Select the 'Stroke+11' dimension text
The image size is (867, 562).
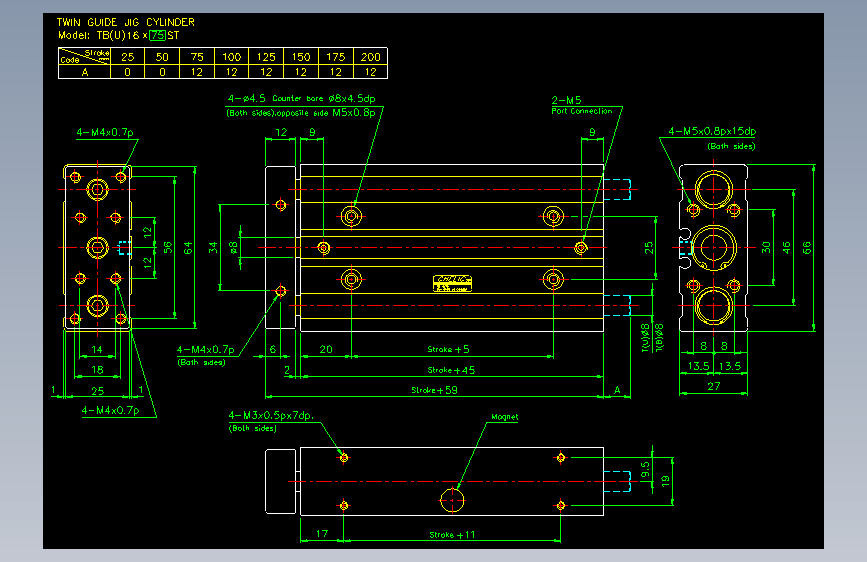click(x=452, y=534)
